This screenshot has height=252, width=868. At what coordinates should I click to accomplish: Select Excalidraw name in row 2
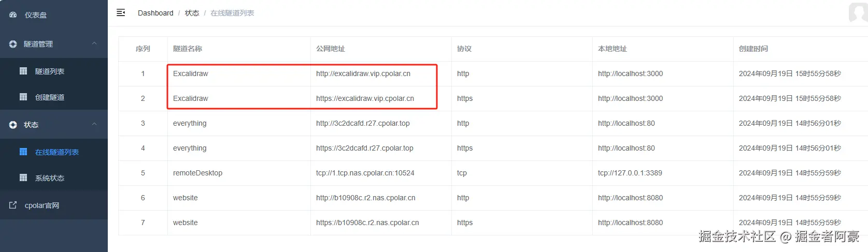pos(191,98)
